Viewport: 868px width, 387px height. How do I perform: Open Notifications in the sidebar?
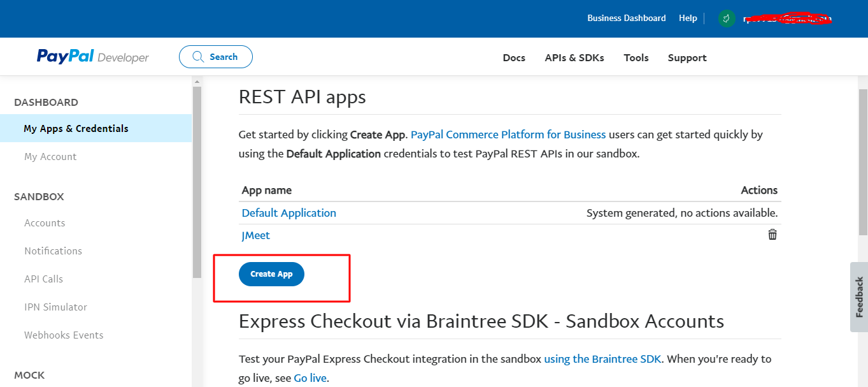coord(53,251)
